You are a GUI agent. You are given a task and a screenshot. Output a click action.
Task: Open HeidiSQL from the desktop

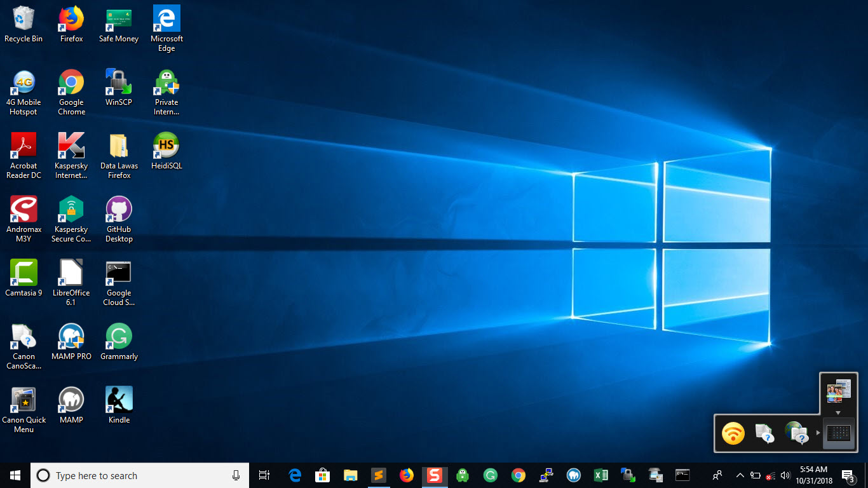pyautogui.click(x=166, y=146)
